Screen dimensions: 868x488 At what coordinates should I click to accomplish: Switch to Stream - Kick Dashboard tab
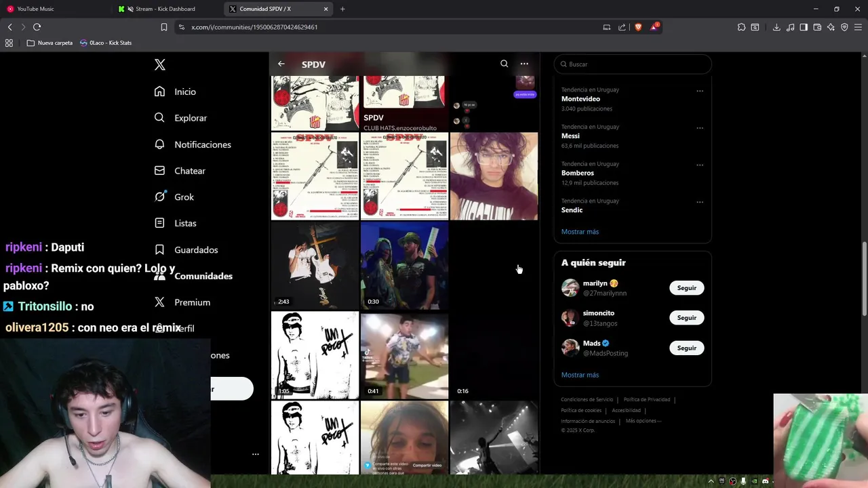pyautogui.click(x=165, y=9)
